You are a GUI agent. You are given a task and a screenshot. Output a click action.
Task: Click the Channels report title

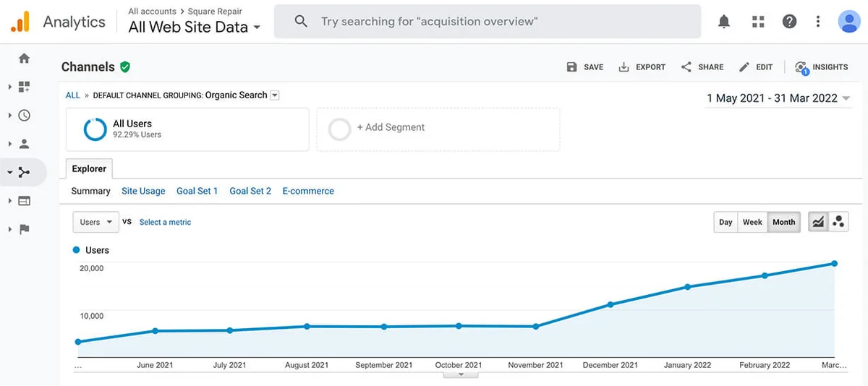(x=88, y=67)
